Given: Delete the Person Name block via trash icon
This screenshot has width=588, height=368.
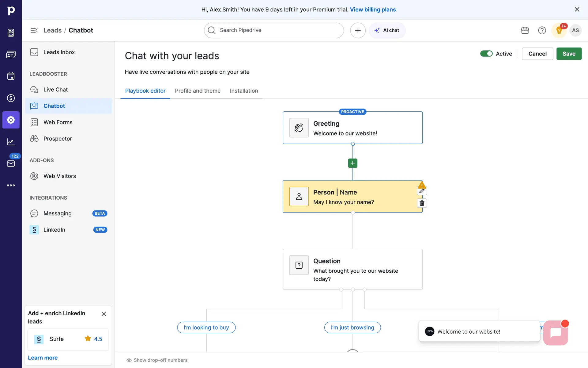Looking at the screenshot, I should pyautogui.click(x=422, y=203).
